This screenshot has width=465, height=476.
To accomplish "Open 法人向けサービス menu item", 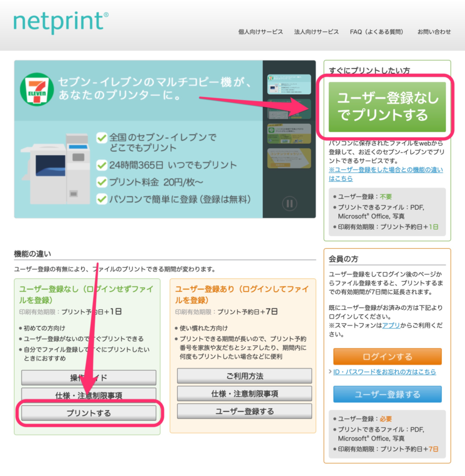I will click(316, 32).
